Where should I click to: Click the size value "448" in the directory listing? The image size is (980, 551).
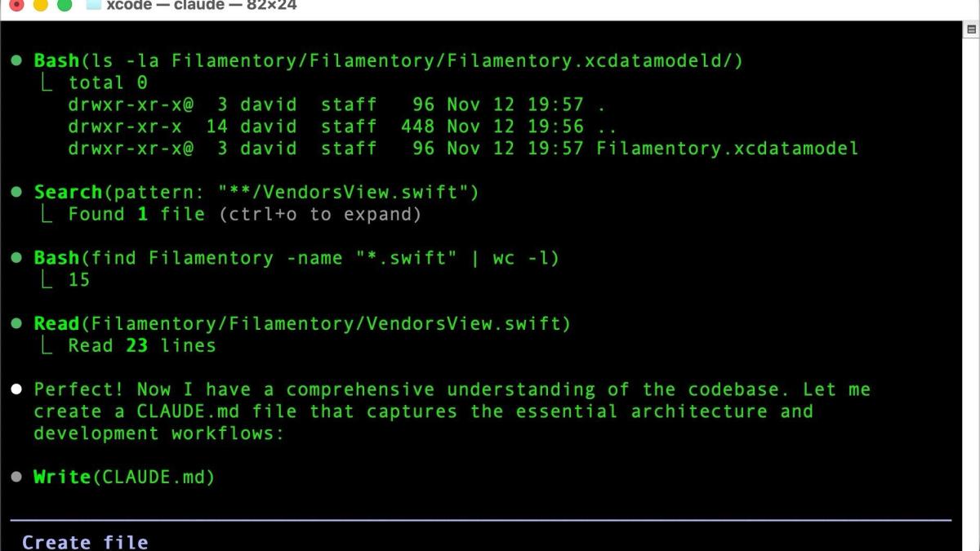tap(417, 127)
